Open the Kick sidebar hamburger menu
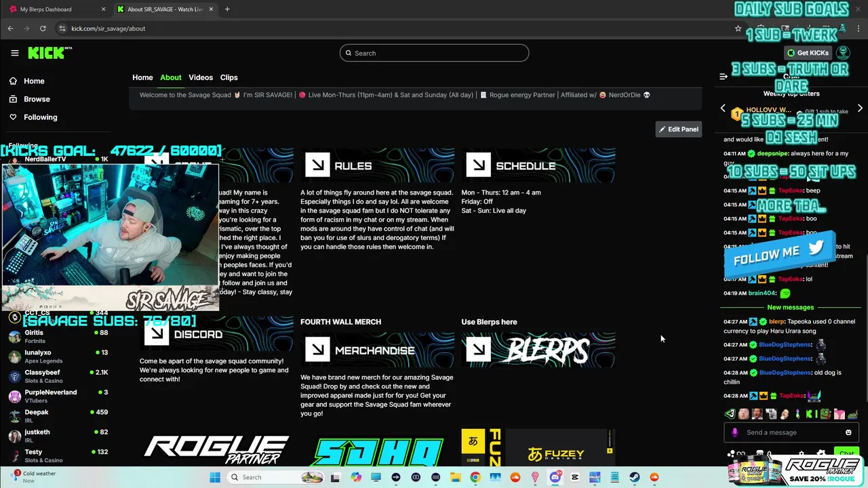Screen dimensions: 868x488 [x=15, y=53]
